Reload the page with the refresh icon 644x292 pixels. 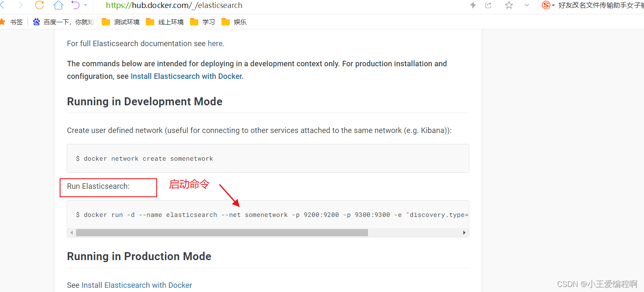(39, 5)
